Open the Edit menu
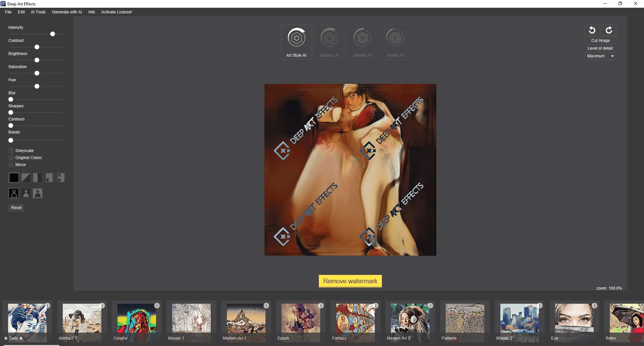644x346 pixels. [x=21, y=12]
